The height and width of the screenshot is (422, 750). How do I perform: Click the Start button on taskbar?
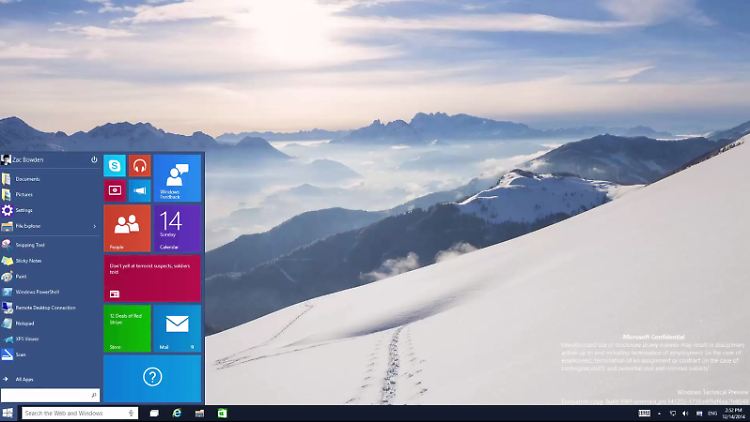point(8,413)
